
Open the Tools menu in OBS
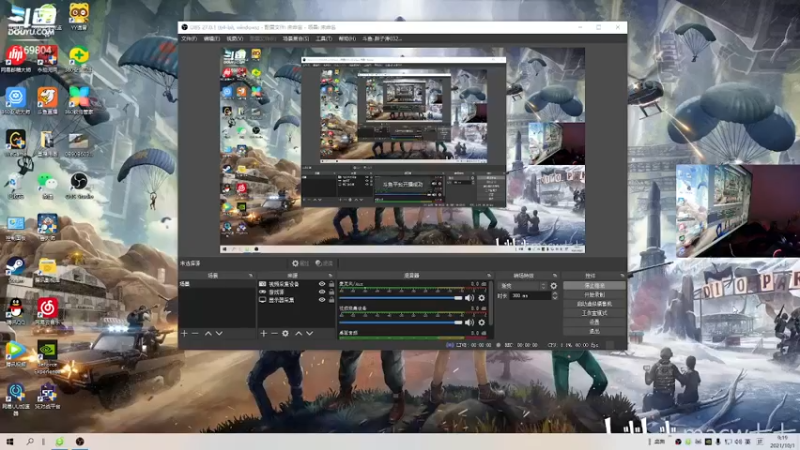click(323, 39)
